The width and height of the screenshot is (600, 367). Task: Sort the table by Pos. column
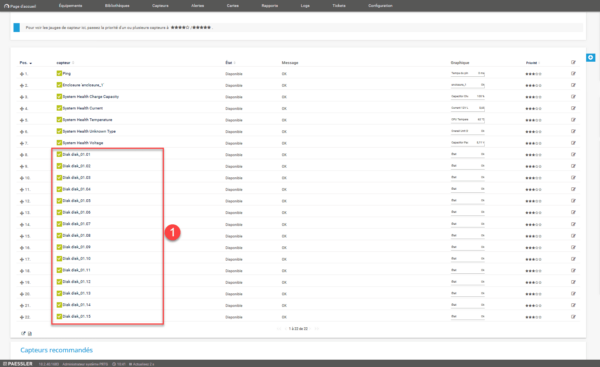[25, 63]
